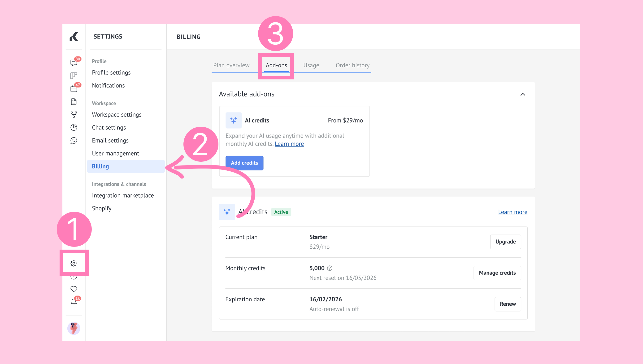Image resolution: width=643 pixels, height=364 pixels.
Task: Open the kanban boards icon in sidebar
Action: click(74, 75)
